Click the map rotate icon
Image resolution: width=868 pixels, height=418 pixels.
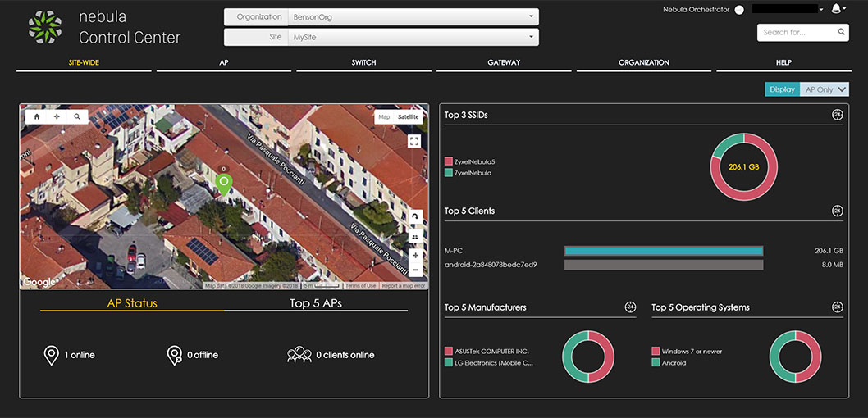tap(415, 217)
